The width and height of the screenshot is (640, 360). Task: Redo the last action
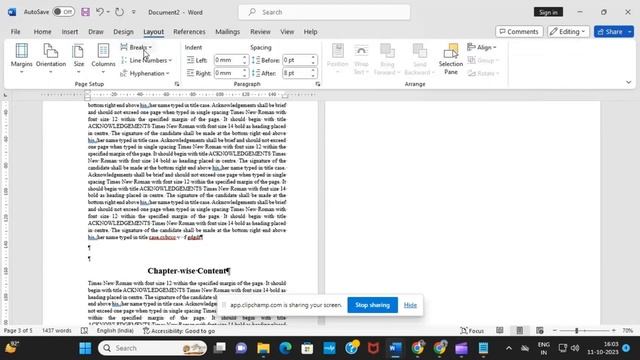pyautogui.click(x=119, y=12)
